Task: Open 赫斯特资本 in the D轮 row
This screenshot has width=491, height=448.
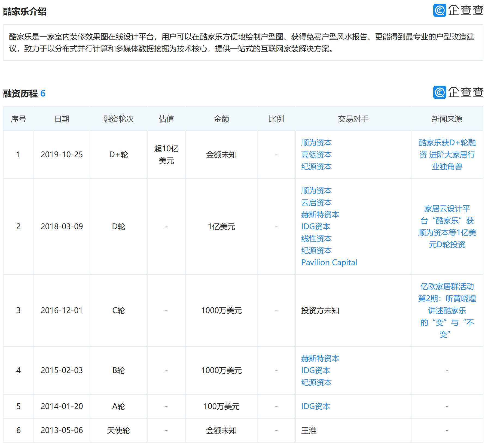Action: (320, 215)
